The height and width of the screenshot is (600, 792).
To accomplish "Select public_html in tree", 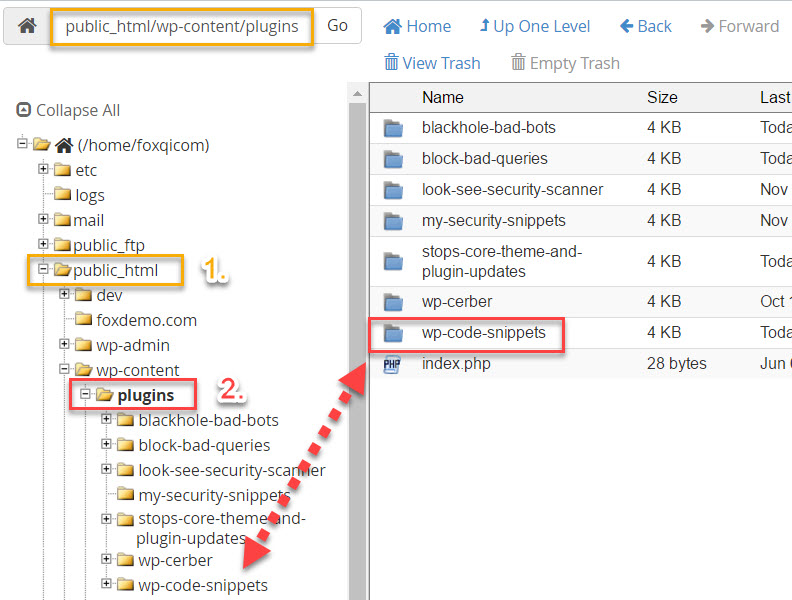I will tap(116, 271).
